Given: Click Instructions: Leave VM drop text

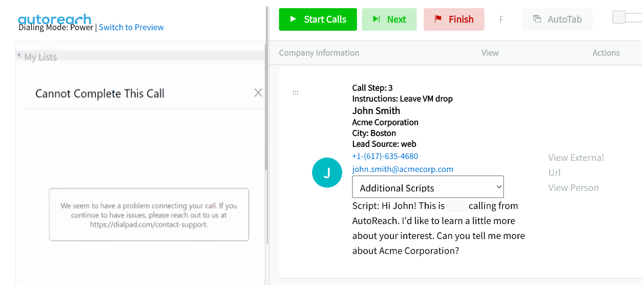Looking at the screenshot, I should pyautogui.click(x=402, y=99).
